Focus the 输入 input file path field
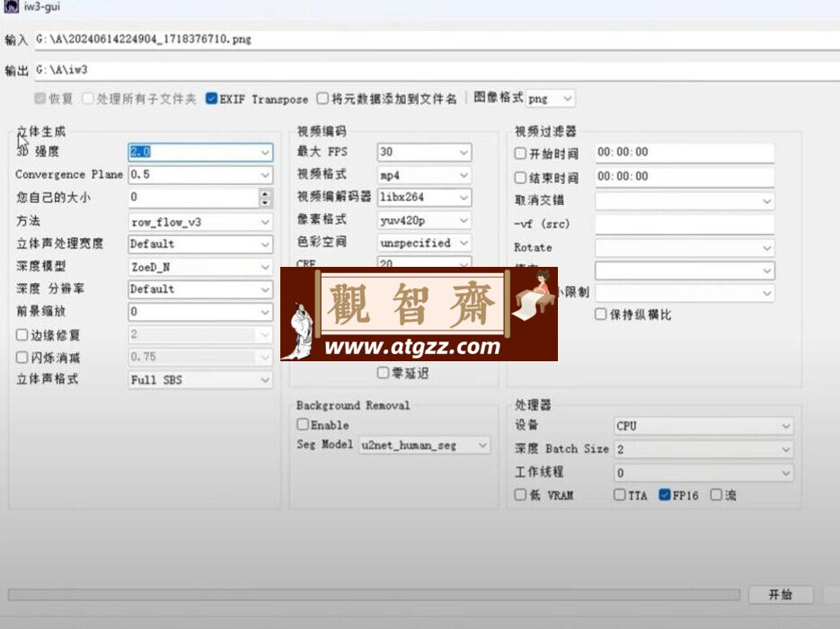Viewport: 840px width, 629px height. tap(438, 40)
